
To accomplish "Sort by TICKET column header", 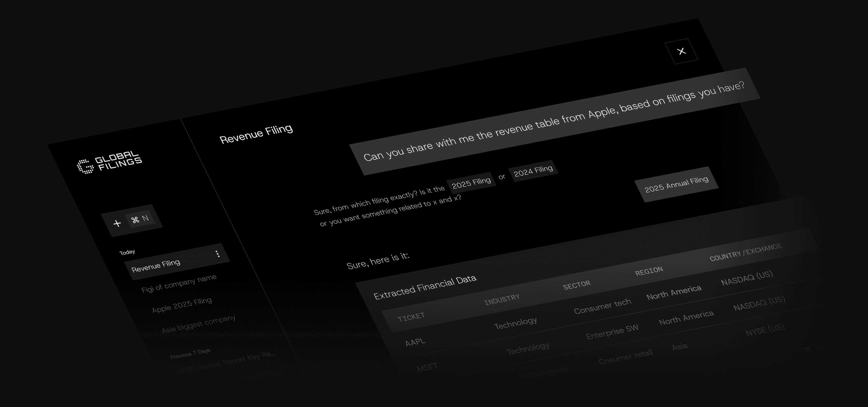I will (x=411, y=317).
